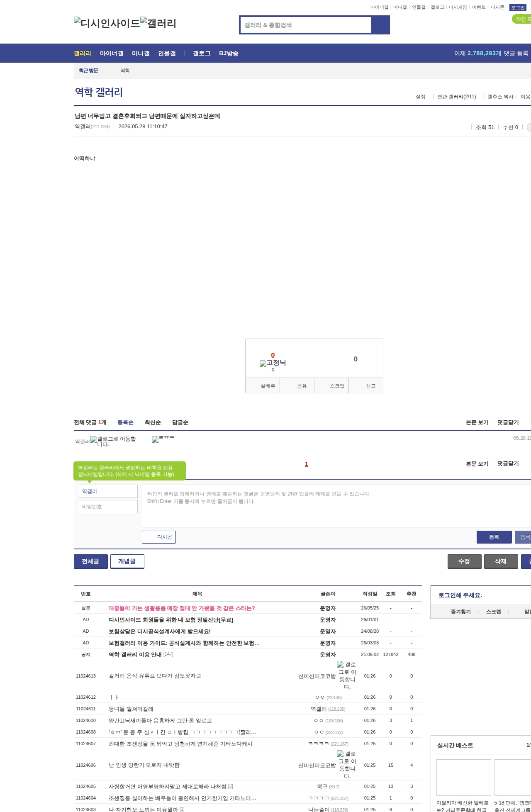Open the 디시콘 picker button
Screen dimensions: 531x812
[159, 537]
